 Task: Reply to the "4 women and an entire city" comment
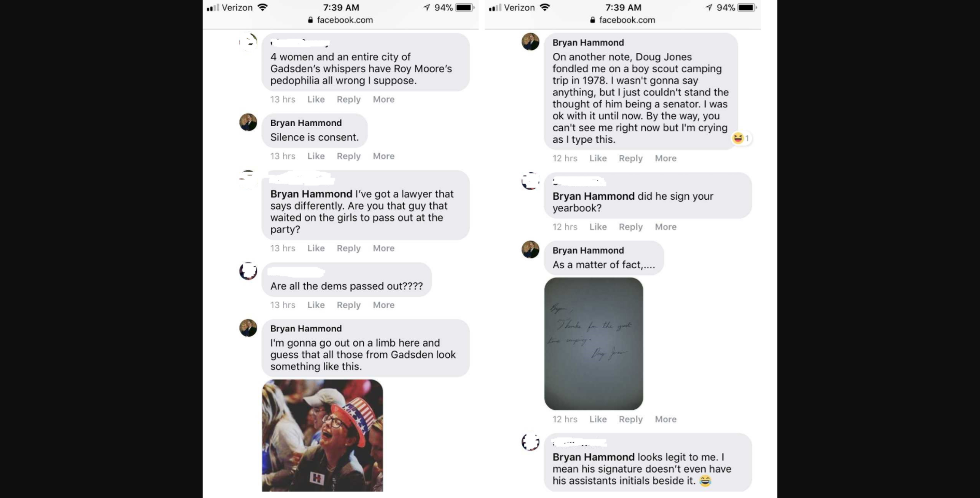[348, 100]
